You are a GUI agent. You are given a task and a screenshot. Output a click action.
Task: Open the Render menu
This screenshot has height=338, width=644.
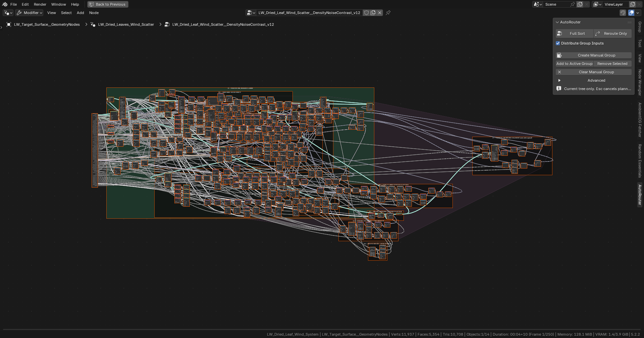point(40,4)
